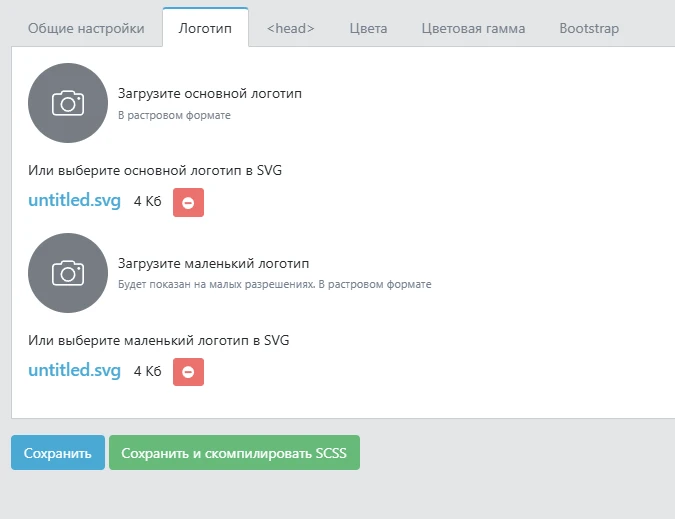Remove the main logo SVG file
675x519 pixels.
pyautogui.click(x=188, y=202)
